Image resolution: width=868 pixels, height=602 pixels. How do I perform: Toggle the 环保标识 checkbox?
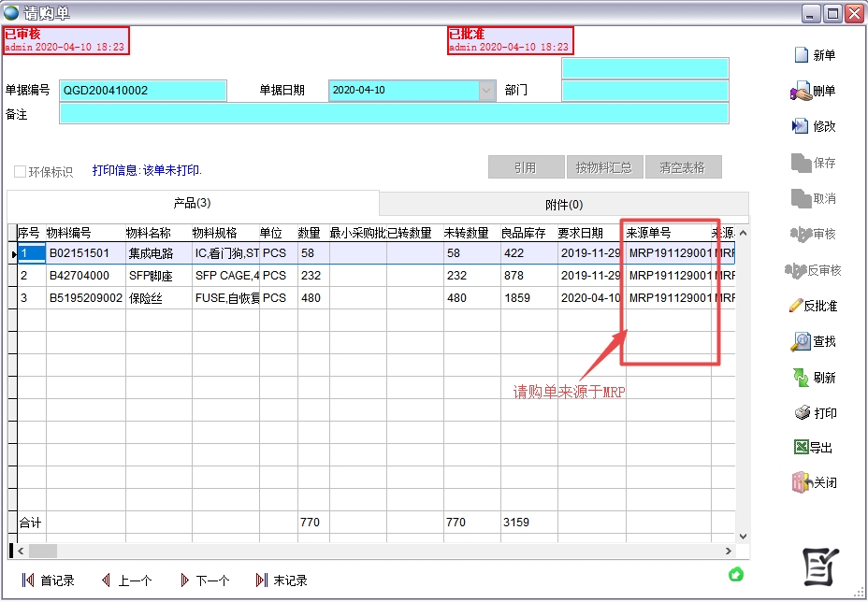pyautogui.click(x=20, y=172)
